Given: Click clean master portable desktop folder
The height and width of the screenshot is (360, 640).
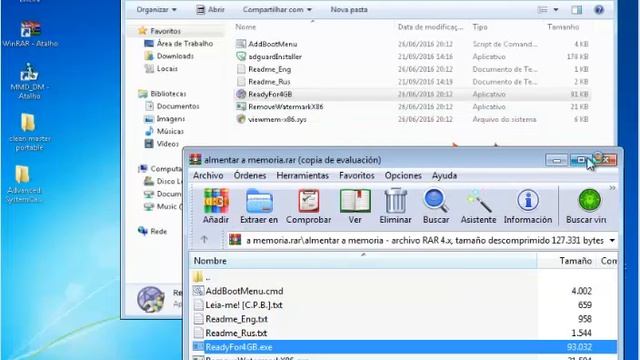Looking at the screenshot, I should pyautogui.click(x=29, y=132).
